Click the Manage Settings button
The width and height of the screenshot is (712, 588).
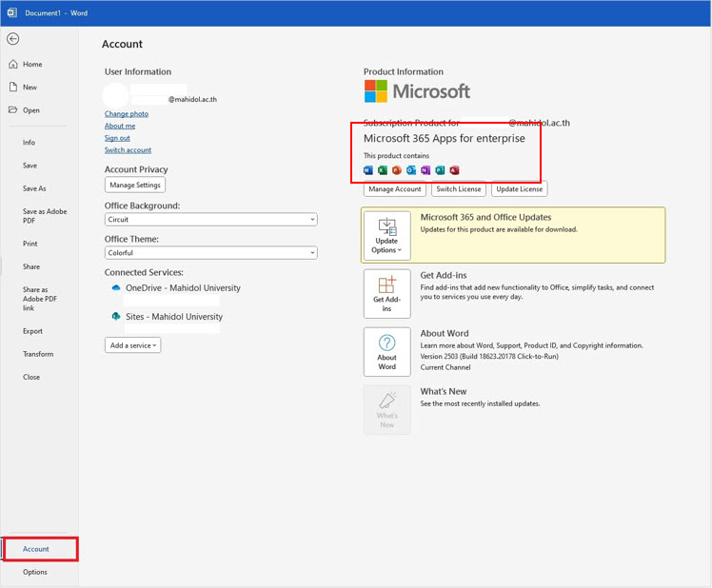(x=135, y=185)
